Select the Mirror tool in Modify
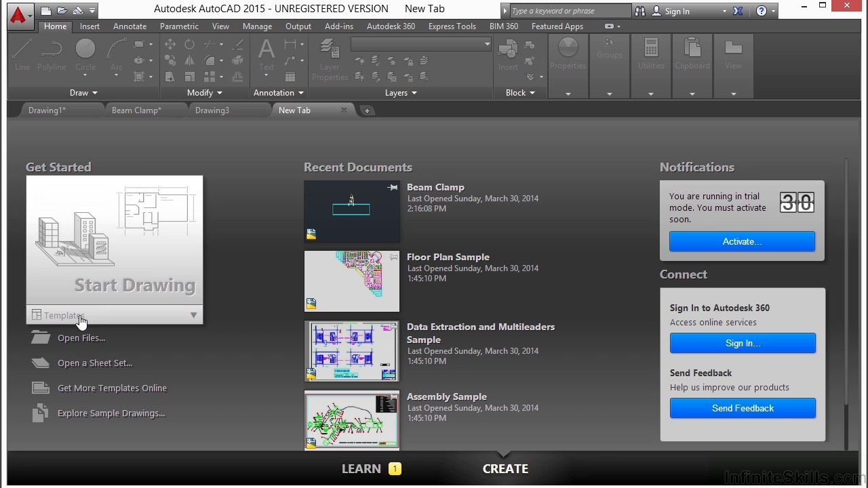The image size is (868, 488). (189, 61)
